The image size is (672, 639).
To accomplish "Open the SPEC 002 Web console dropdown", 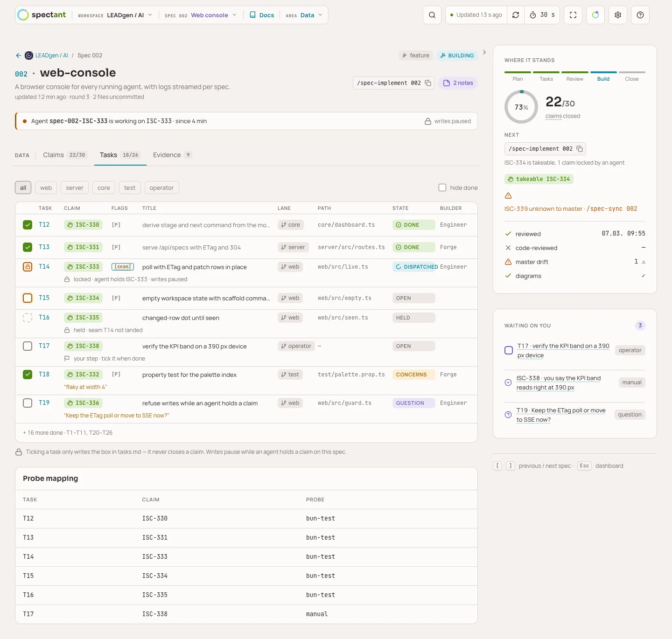I will 201,15.
